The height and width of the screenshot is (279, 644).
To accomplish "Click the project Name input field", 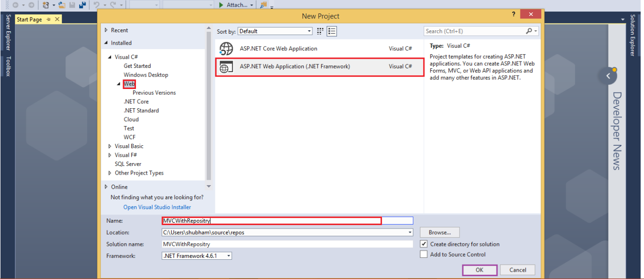I will (287, 221).
